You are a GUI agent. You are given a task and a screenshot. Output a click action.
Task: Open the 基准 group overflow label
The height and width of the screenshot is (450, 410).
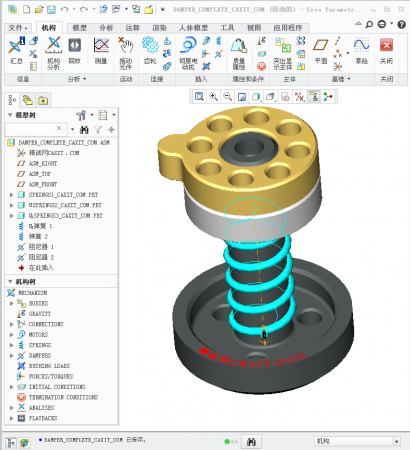click(341, 79)
